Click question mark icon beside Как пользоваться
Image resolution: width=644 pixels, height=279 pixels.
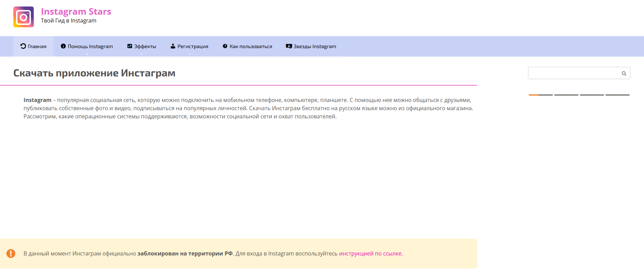click(225, 46)
